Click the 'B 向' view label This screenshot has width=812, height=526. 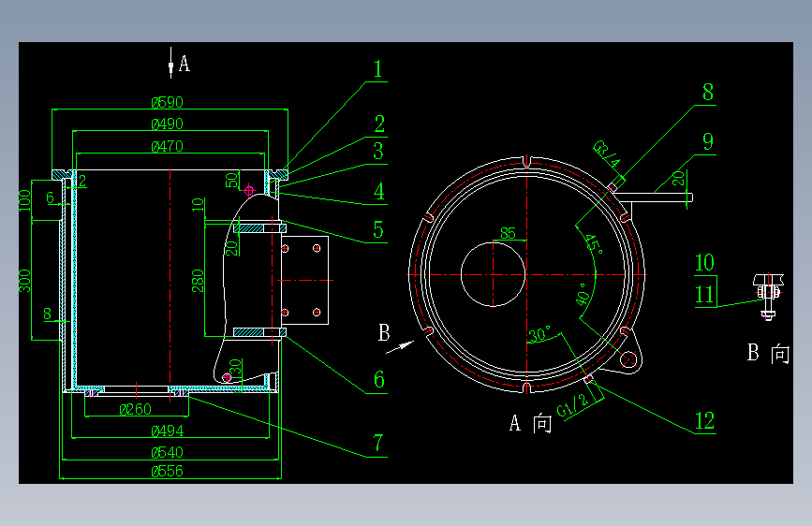769,353
